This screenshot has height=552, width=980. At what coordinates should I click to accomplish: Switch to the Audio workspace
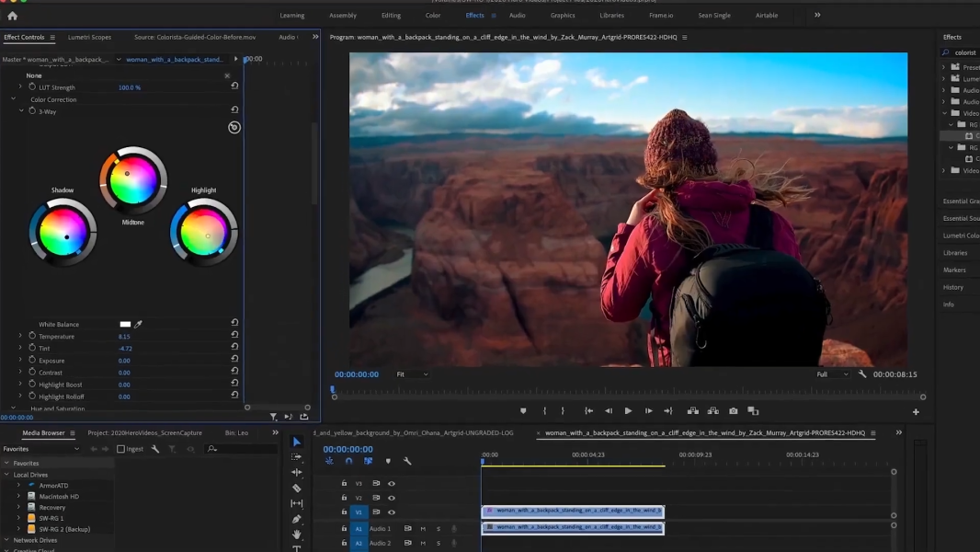click(518, 15)
